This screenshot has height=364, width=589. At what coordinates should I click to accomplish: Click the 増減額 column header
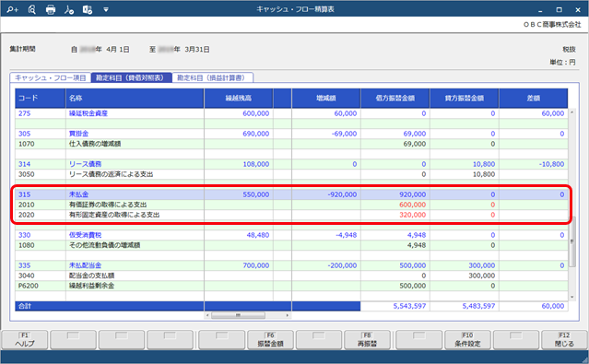(x=326, y=99)
